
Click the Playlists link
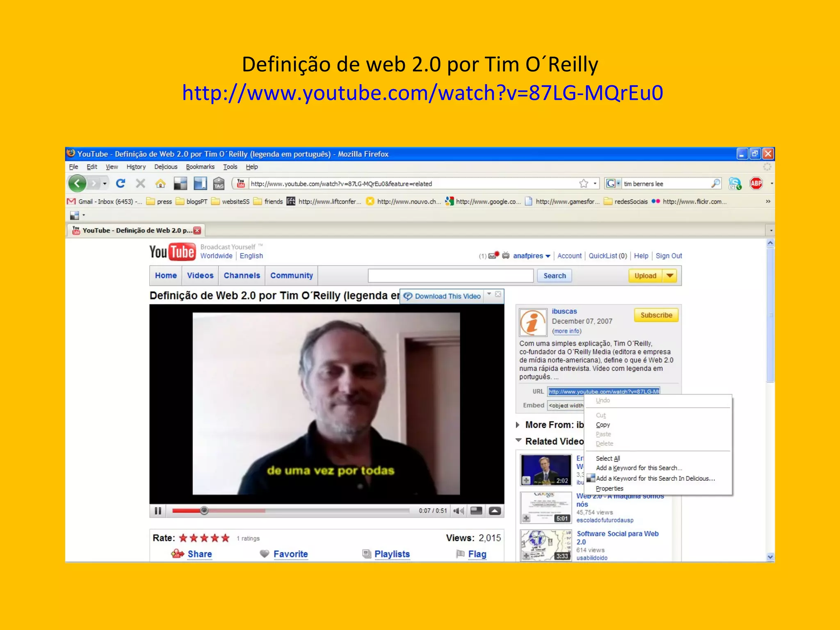392,554
